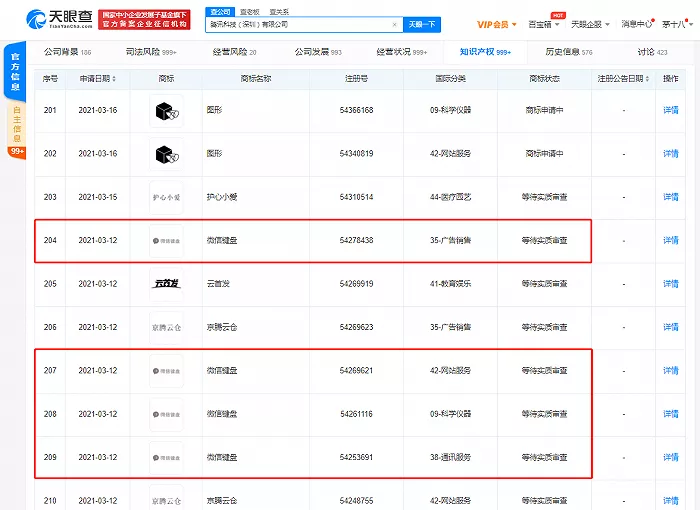Select 官方信息 side tab
This screenshot has width=700, height=510.
pos(15,71)
